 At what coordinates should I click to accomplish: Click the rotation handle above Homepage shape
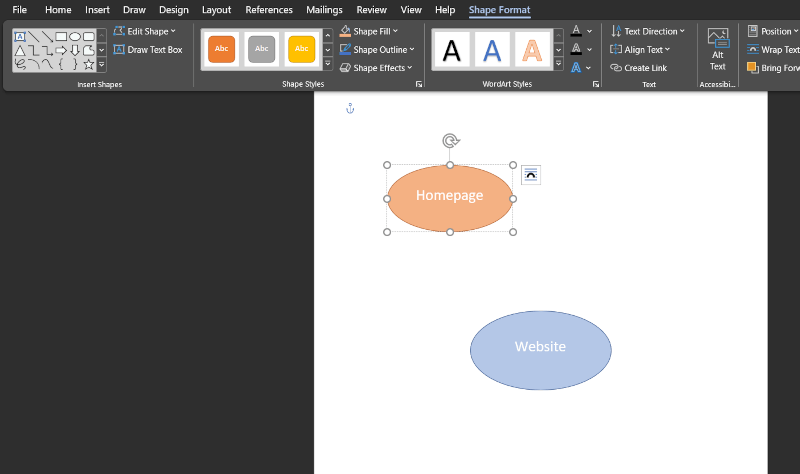point(450,141)
